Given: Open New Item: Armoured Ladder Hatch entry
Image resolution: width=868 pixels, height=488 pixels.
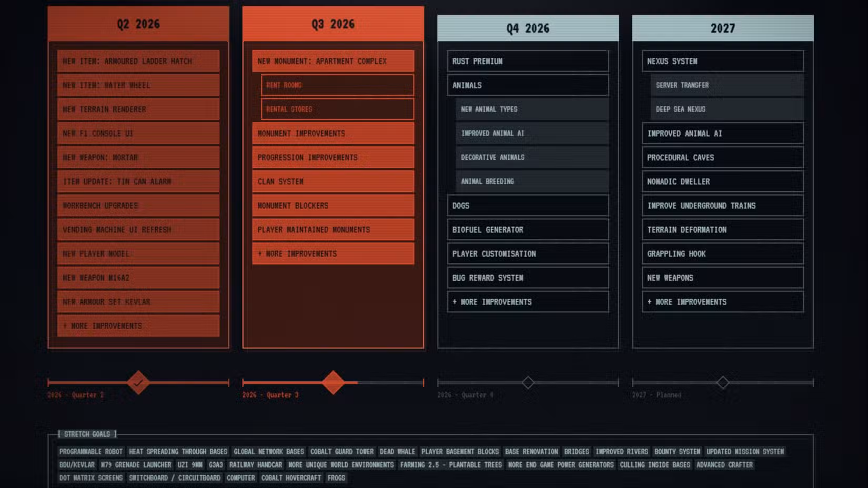Looking at the screenshot, I should 138,61.
